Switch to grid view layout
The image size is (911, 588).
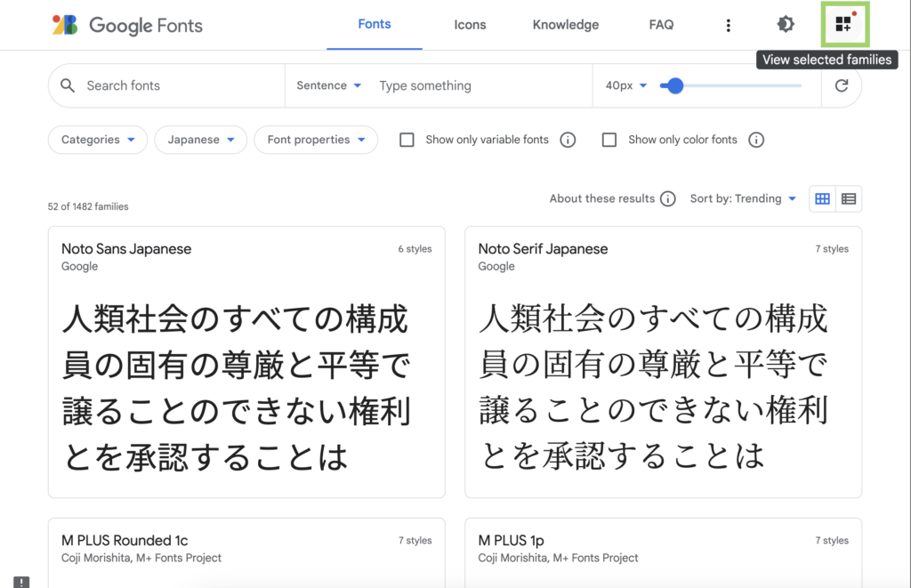pyautogui.click(x=823, y=199)
